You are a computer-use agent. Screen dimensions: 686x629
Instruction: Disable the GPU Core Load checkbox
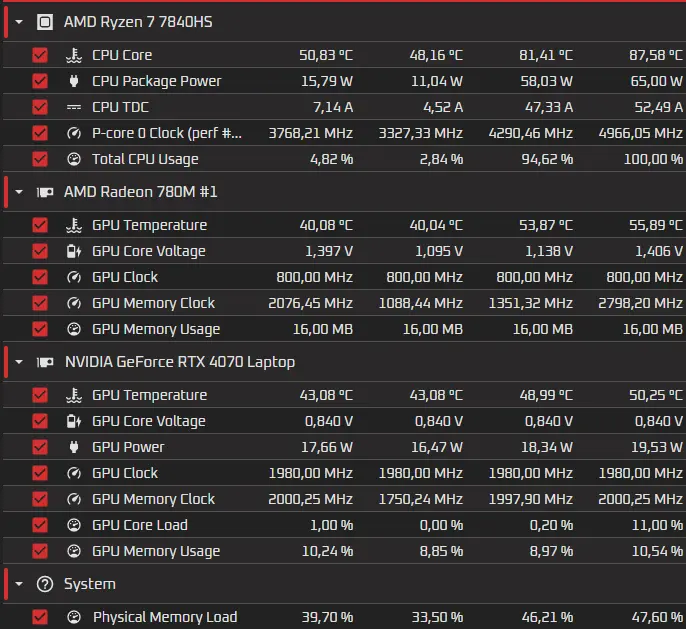pyautogui.click(x=40, y=525)
